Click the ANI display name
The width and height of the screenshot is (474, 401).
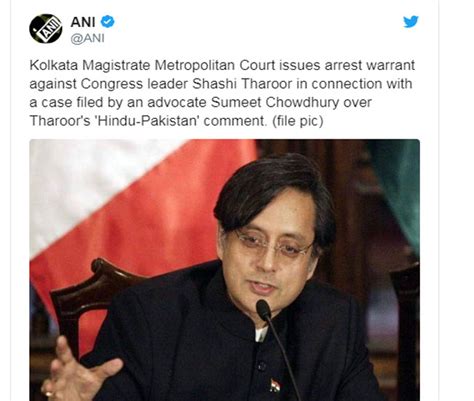(83, 22)
